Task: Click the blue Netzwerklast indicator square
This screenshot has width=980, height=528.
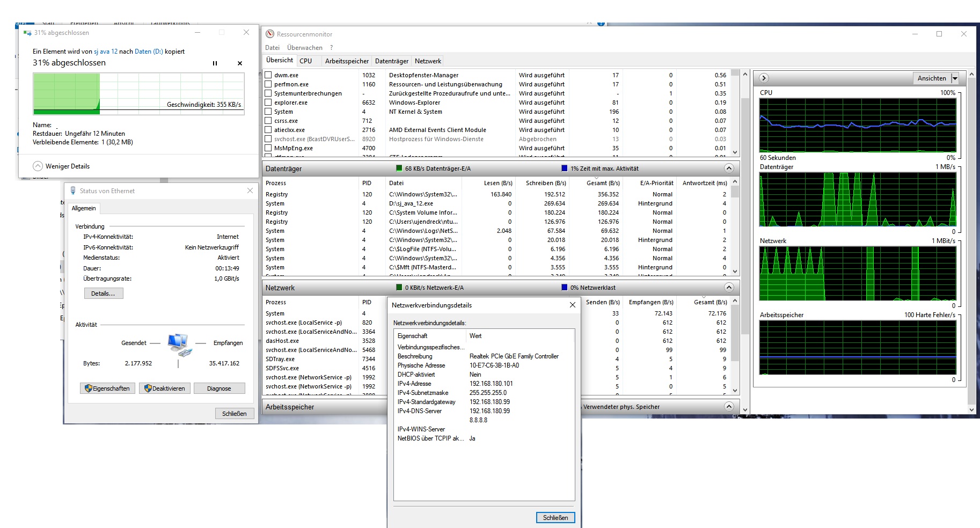Action: 564,288
